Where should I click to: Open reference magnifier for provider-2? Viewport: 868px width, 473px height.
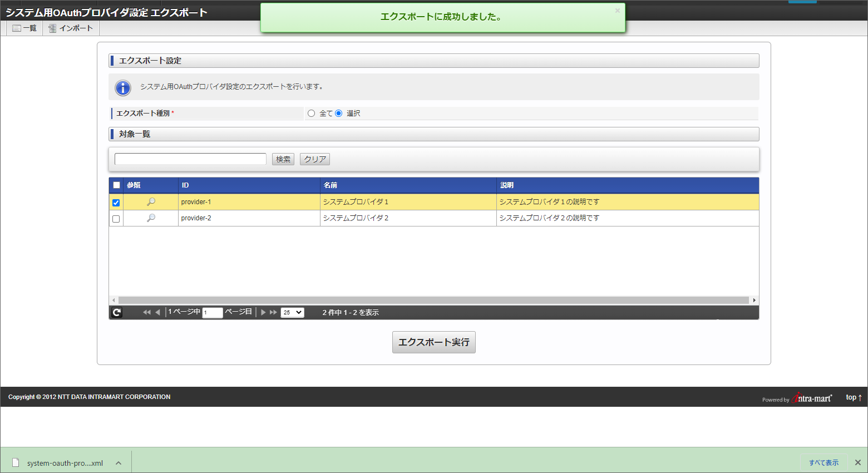point(151,218)
